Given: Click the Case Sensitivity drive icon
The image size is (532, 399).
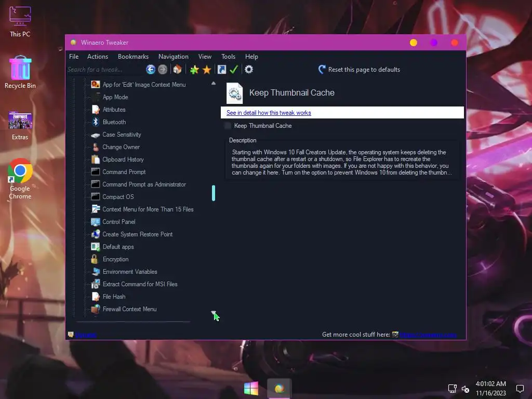Looking at the screenshot, I should point(96,135).
